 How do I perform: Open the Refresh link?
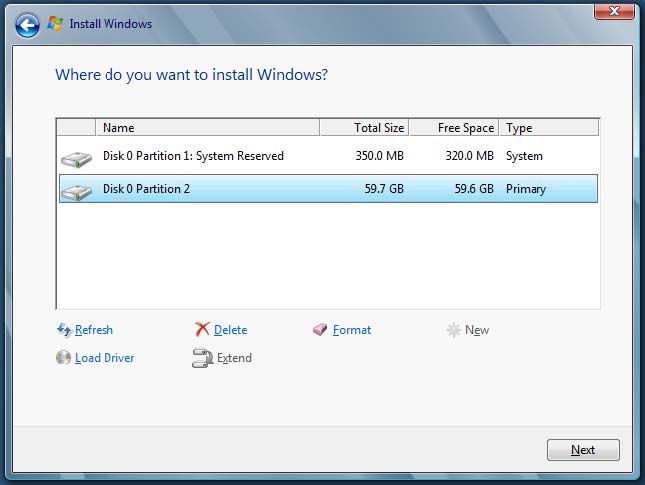tap(94, 330)
